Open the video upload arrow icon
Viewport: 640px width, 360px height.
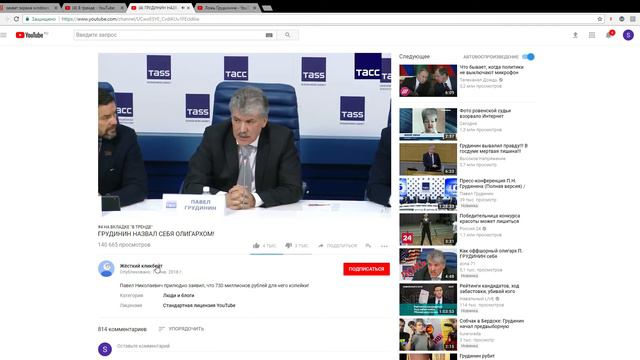pos(575,35)
